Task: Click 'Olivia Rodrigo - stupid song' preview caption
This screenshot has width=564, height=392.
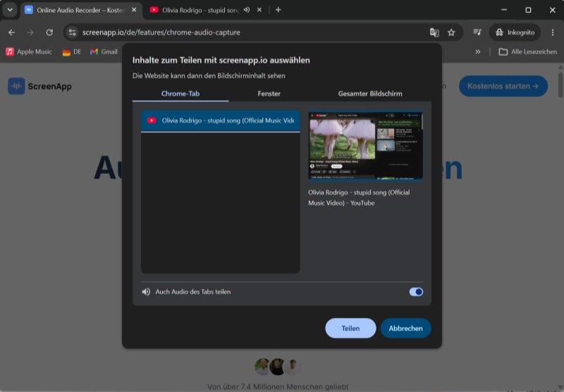Action: click(x=359, y=198)
